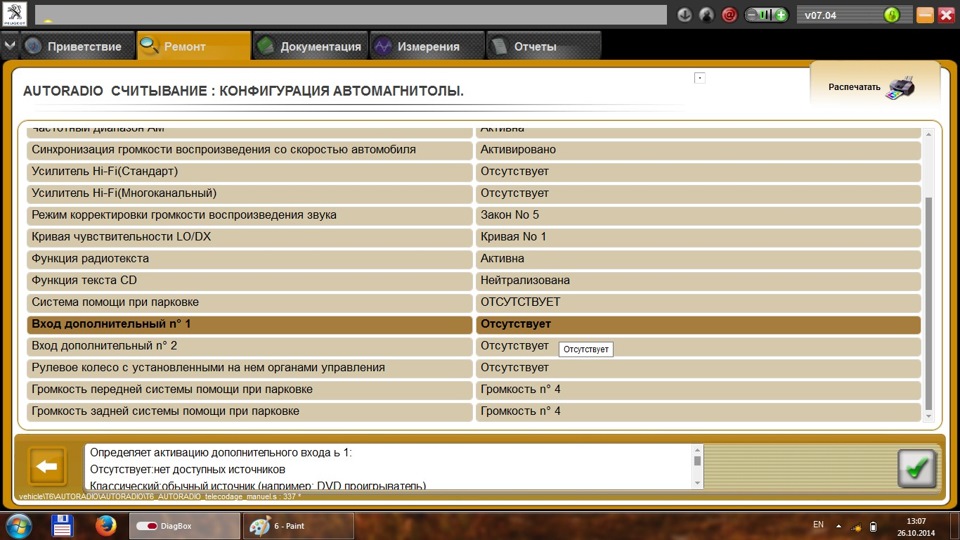Click the parameter list scroll down arrow
This screenshot has width=960, height=540.
pyautogui.click(x=929, y=416)
